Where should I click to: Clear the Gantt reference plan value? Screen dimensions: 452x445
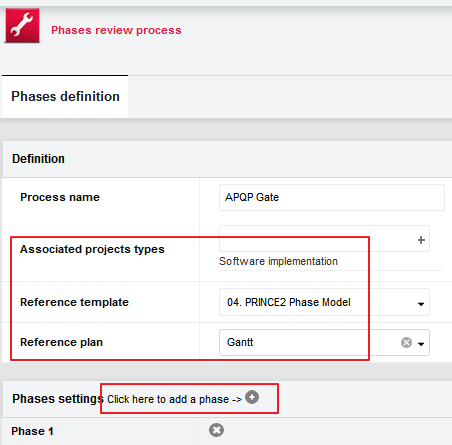coord(406,343)
